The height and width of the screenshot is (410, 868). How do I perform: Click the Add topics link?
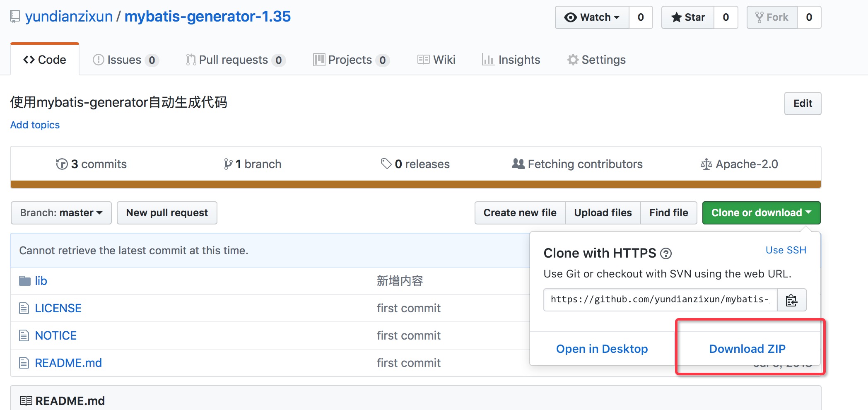click(35, 125)
